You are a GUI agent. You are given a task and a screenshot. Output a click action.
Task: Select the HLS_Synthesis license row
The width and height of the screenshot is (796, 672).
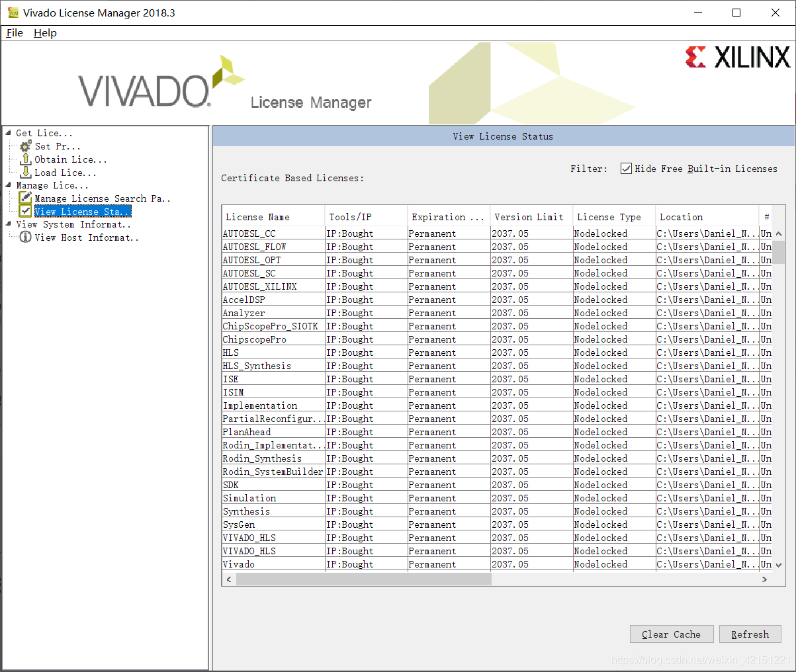[497, 366]
